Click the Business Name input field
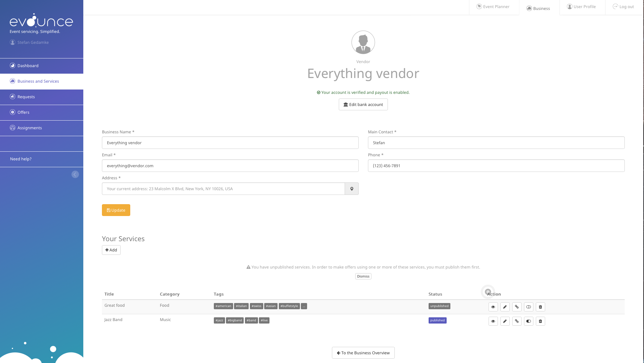 click(230, 143)
